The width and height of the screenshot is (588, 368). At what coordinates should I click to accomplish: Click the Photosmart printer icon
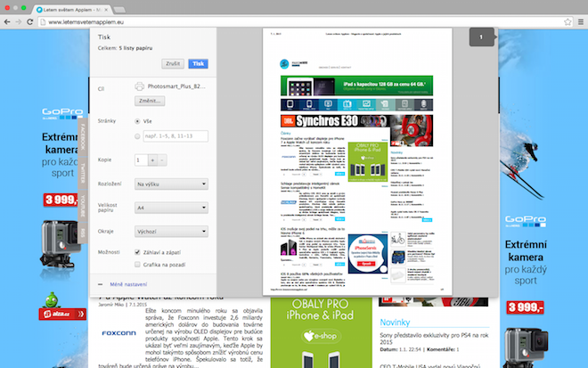[140, 86]
